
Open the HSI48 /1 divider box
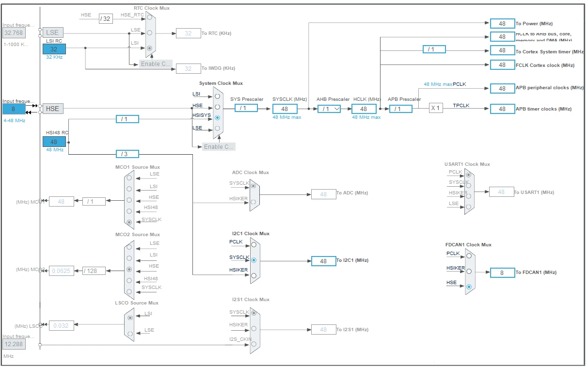pyautogui.click(x=127, y=119)
